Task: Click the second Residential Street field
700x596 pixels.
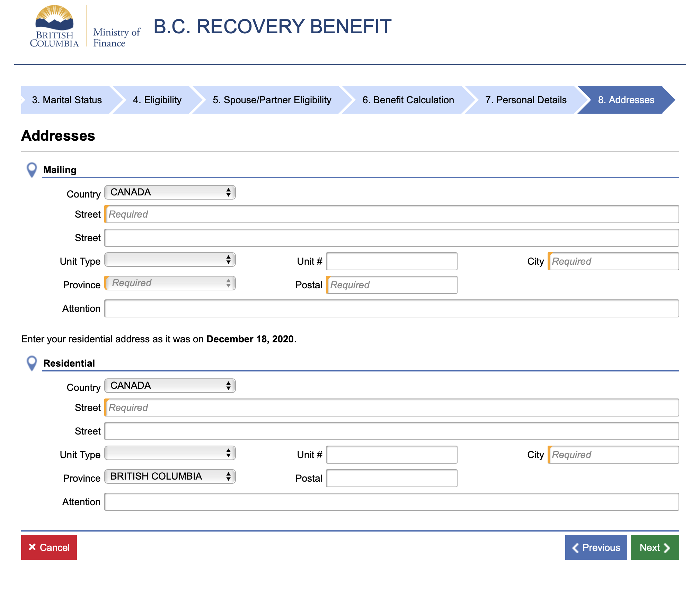Action: tap(392, 431)
